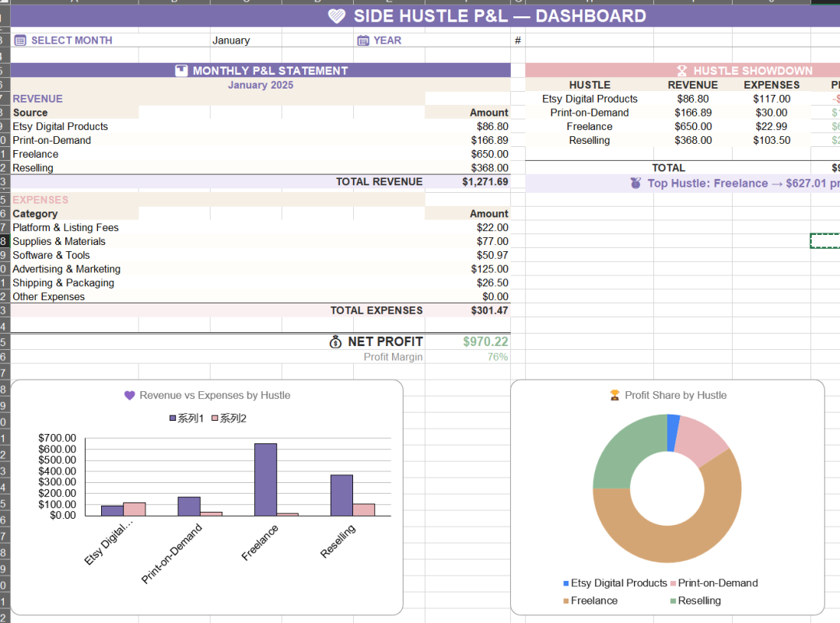Image resolution: width=840 pixels, height=623 pixels.
Task: Click calendar icon next to YEAR label
Action: point(362,40)
